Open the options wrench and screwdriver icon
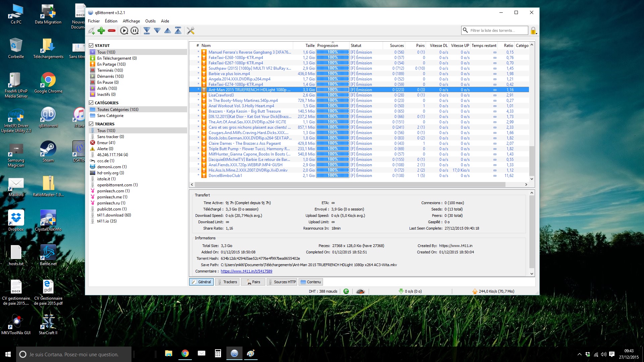 click(191, 31)
